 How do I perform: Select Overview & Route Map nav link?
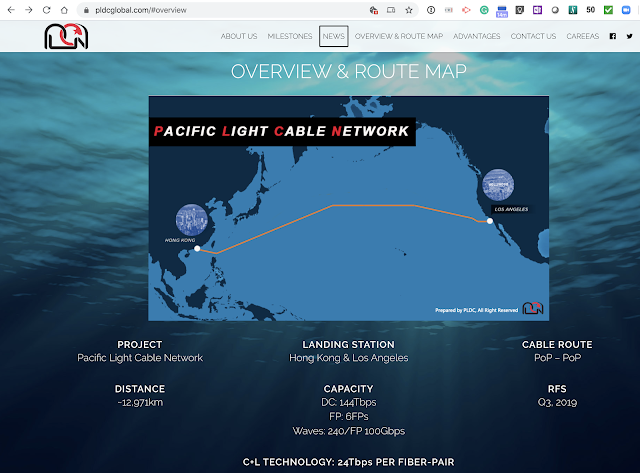coord(399,36)
